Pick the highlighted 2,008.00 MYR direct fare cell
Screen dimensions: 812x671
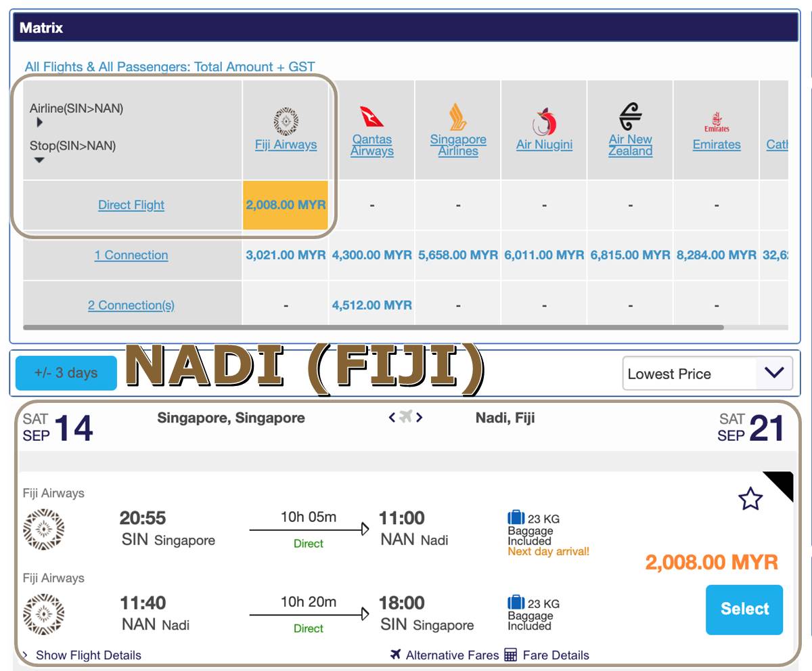coord(286,204)
